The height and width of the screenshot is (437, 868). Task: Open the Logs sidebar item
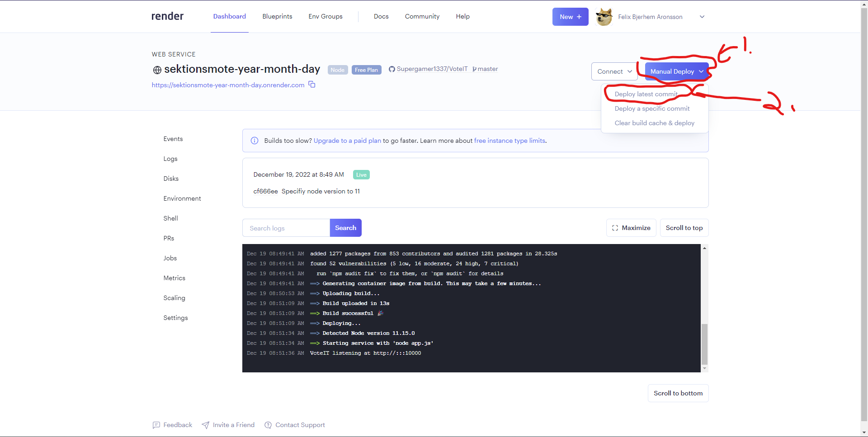170,159
